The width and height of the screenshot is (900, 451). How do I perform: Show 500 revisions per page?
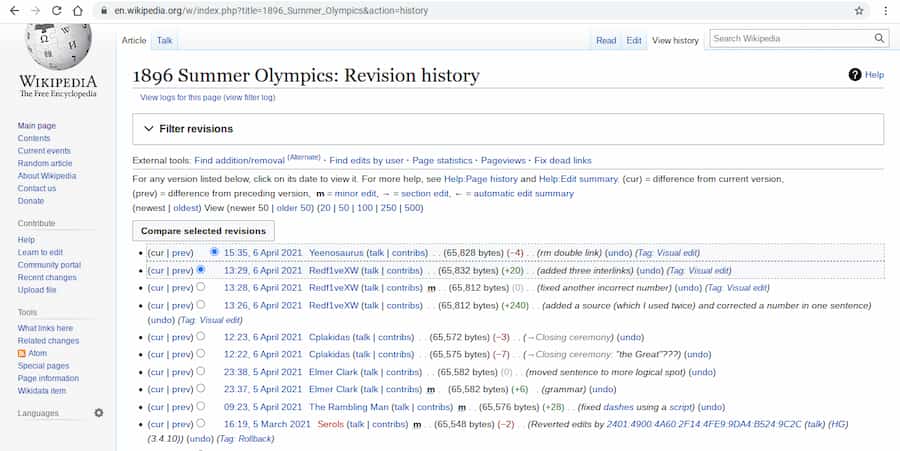(412, 208)
